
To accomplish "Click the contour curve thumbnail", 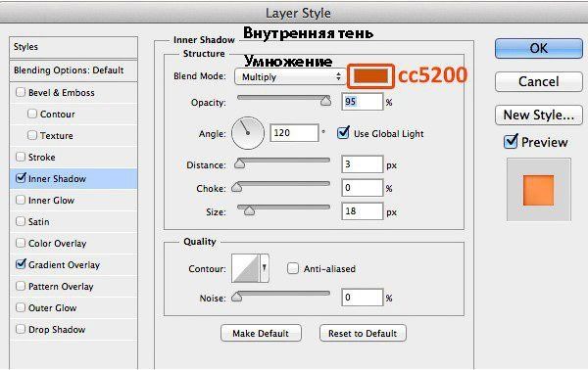I will [246, 268].
